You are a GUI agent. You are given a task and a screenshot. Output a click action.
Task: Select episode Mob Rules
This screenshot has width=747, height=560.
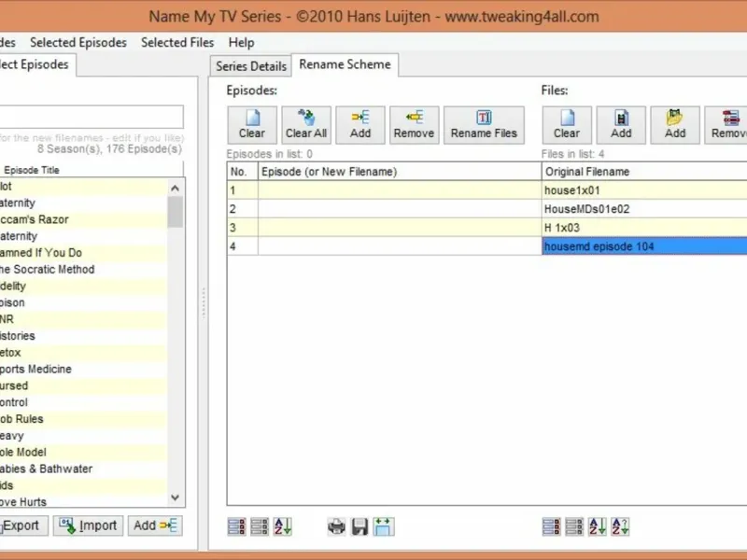(x=83, y=419)
